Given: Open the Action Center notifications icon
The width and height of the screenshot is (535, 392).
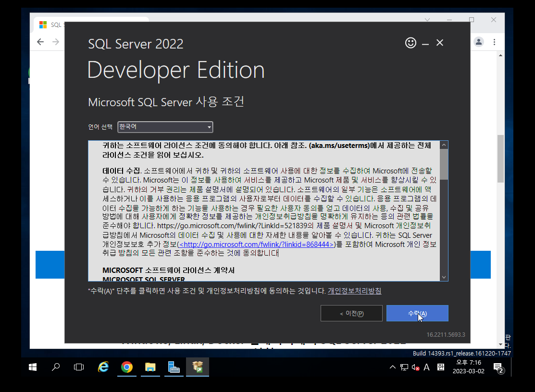Looking at the screenshot, I should [x=498, y=367].
